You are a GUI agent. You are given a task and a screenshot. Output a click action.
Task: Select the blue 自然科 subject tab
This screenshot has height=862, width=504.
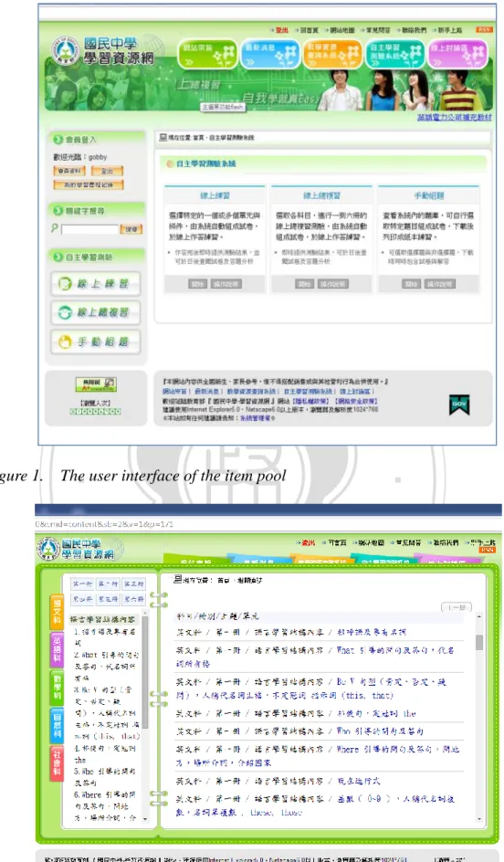(57, 726)
